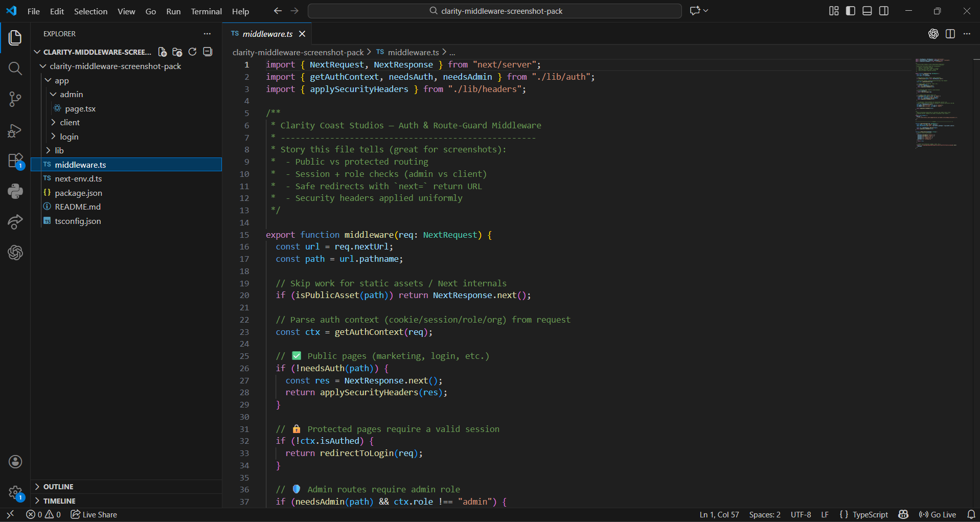Open the Source Control view
This screenshot has width=980, height=522.
(x=15, y=99)
